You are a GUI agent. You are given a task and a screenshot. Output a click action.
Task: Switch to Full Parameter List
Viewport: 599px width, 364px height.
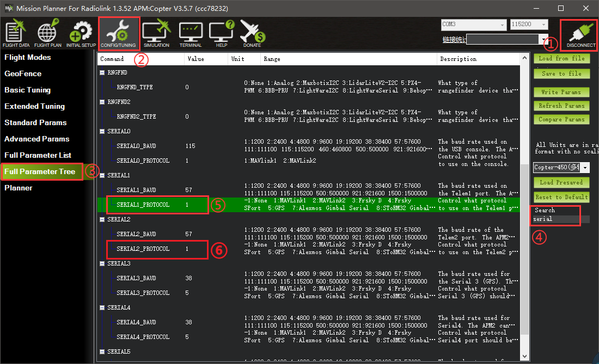point(38,155)
